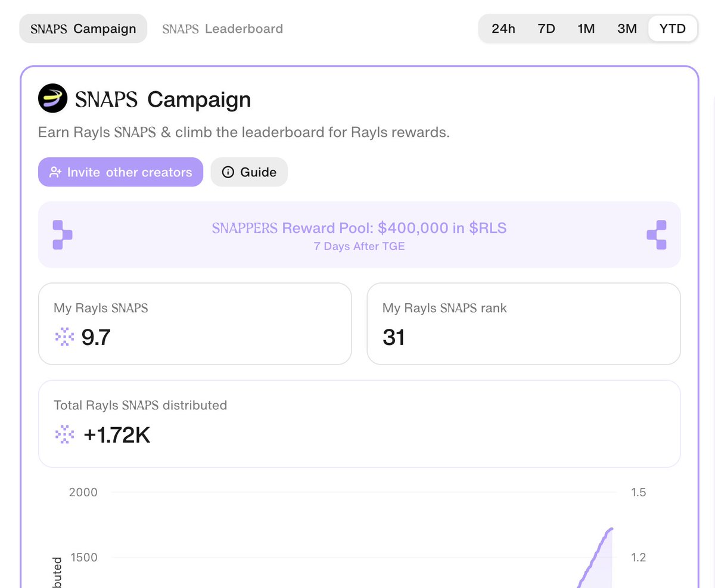Click the SNAPS icon next to +1.72K
This screenshot has height=588, width=715.
point(64,435)
